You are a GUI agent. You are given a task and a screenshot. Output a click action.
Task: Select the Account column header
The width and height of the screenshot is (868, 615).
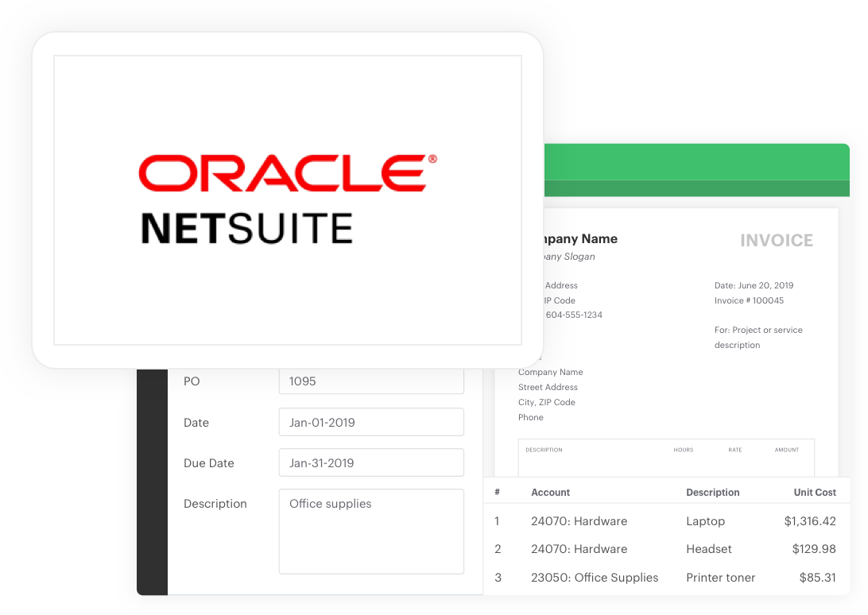pos(550,493)
